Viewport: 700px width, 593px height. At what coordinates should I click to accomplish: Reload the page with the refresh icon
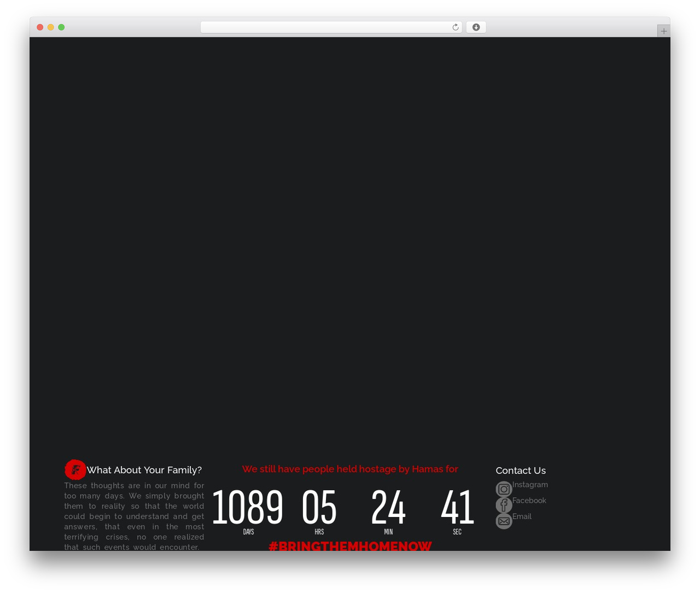coord(455,27)
